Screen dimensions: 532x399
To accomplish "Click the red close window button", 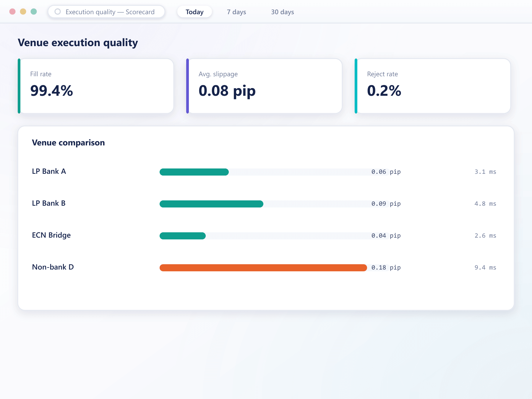I will coord(12,12).
